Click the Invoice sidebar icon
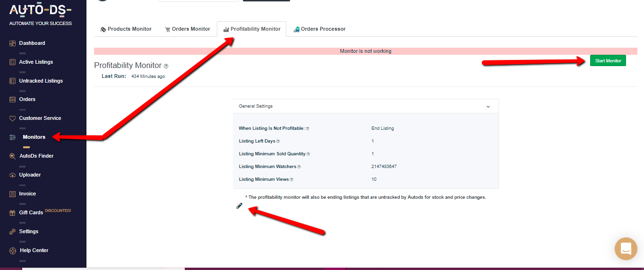Viewport: 644px width, 270px height. pyautogui.click(x=13, y=194)
